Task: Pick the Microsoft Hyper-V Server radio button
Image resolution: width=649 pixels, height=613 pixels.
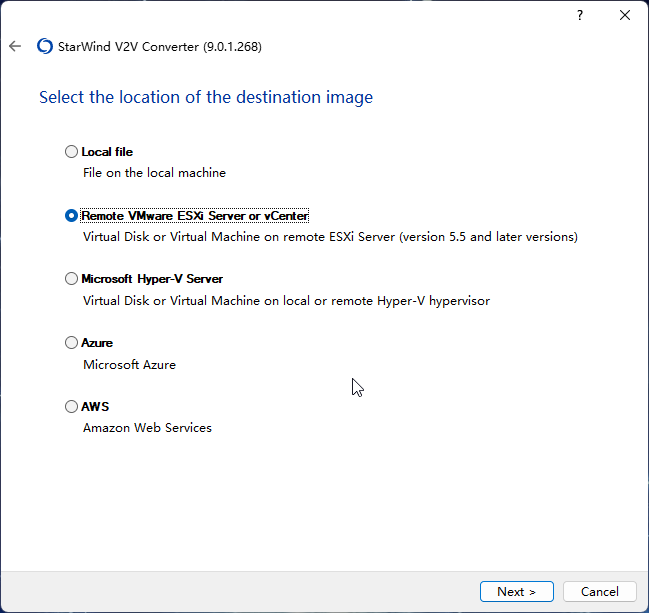Action: (71, 279)
